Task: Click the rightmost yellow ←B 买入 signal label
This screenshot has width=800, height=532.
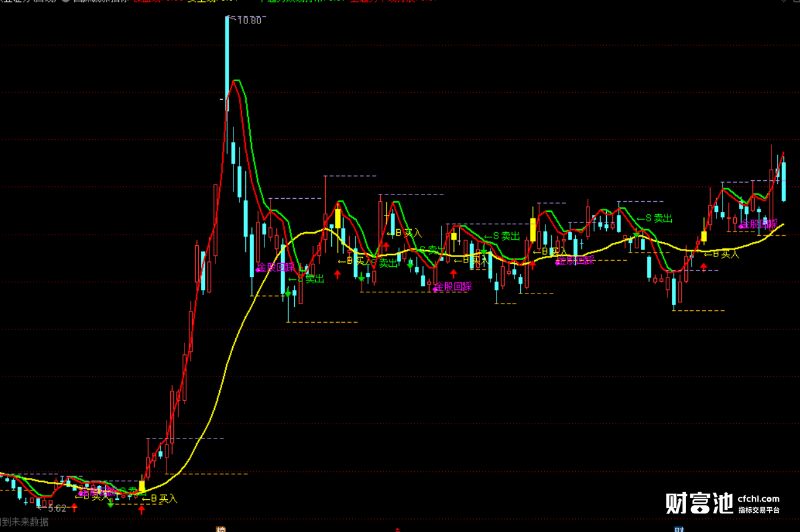Action: tap(721, 254)
